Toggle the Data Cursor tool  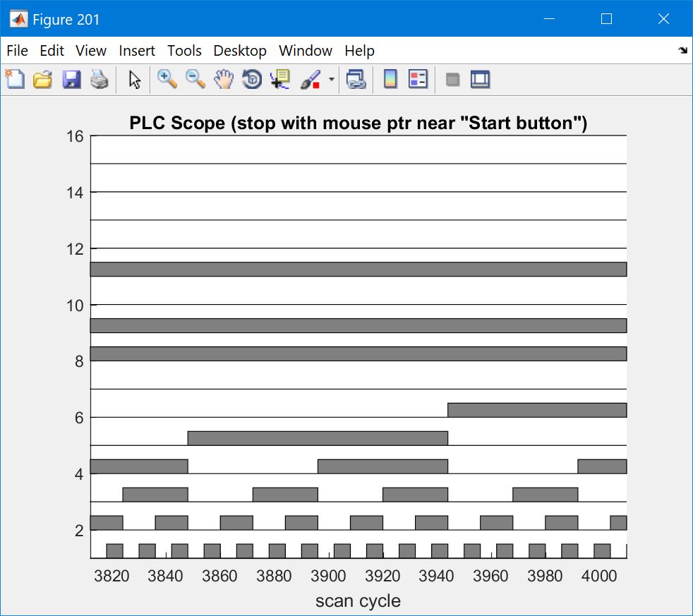[280, 80]
